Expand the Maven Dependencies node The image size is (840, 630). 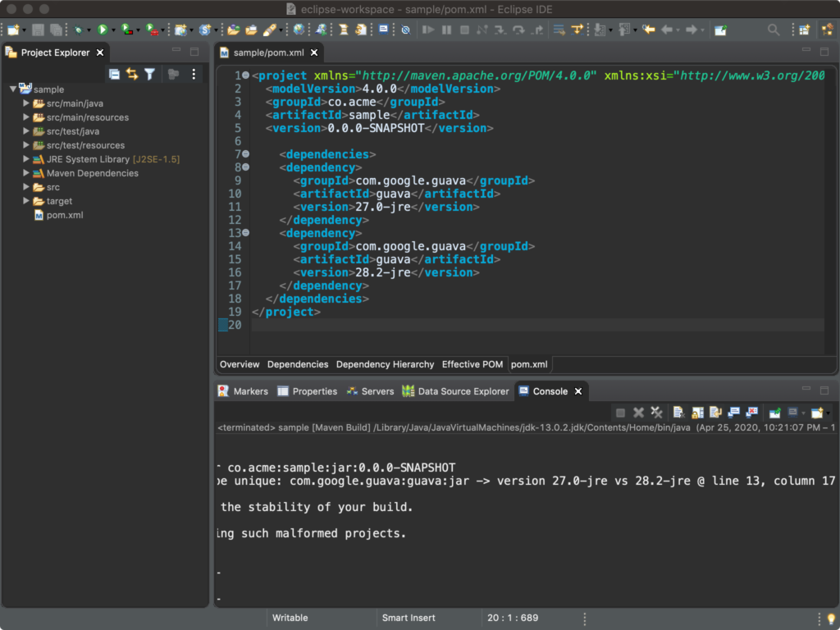(26, 173)
